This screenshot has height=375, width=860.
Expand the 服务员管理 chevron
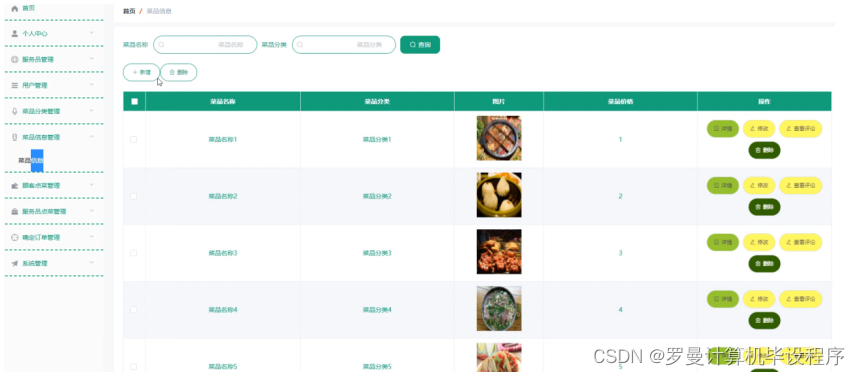(x=92, y=59)
